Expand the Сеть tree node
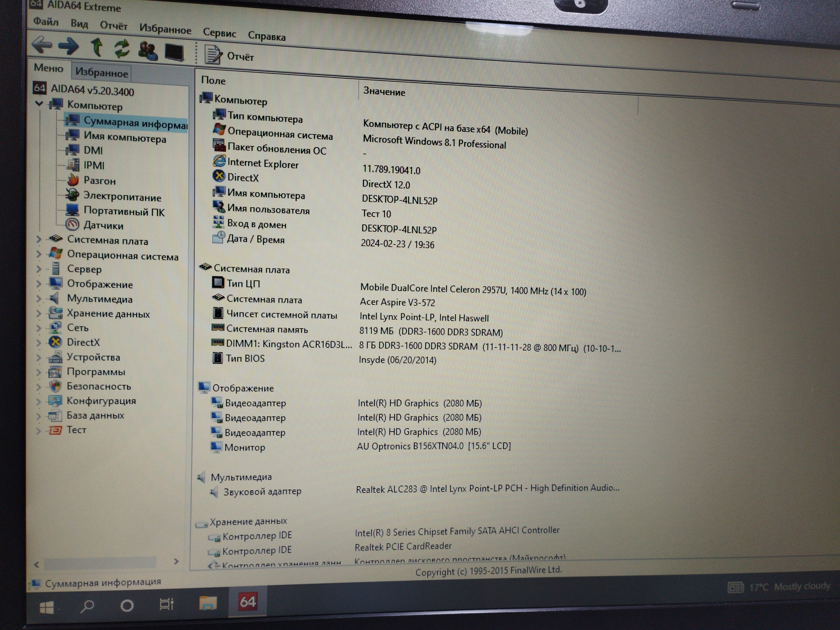The image size is (840, 630). click(x=38, y=327)
